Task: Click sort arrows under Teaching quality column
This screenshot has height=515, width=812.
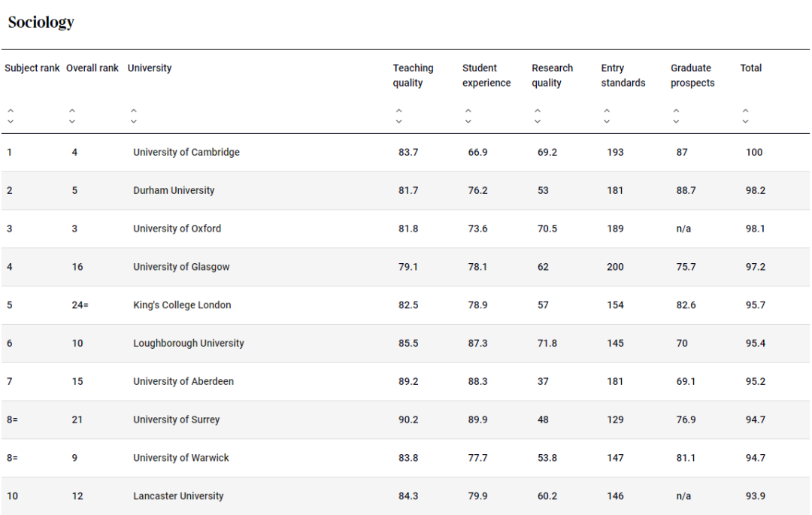Action: pos(398,116)
